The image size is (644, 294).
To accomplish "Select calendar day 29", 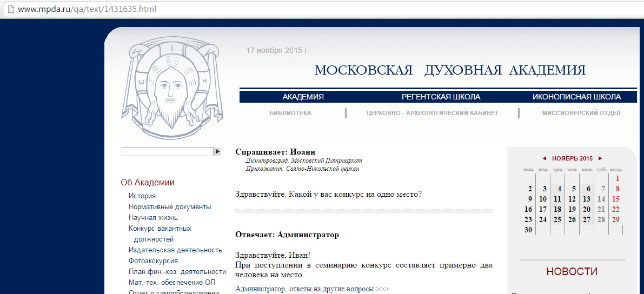I will [616, 219].
